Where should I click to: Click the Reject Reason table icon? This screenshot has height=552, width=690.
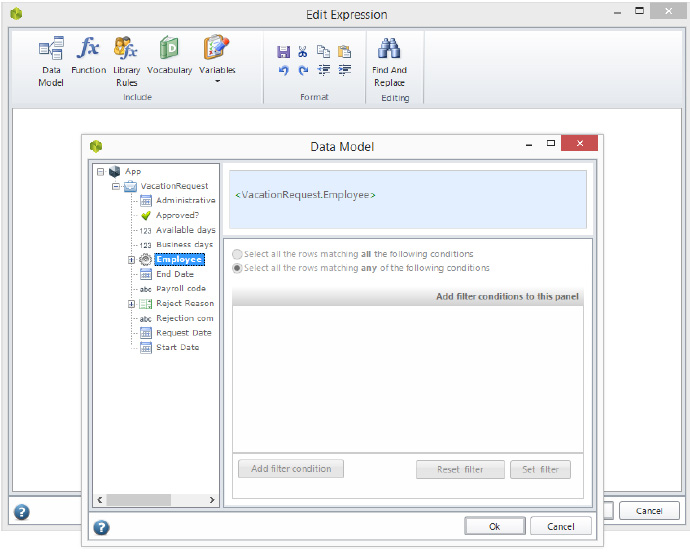click(x=146, y=304)
